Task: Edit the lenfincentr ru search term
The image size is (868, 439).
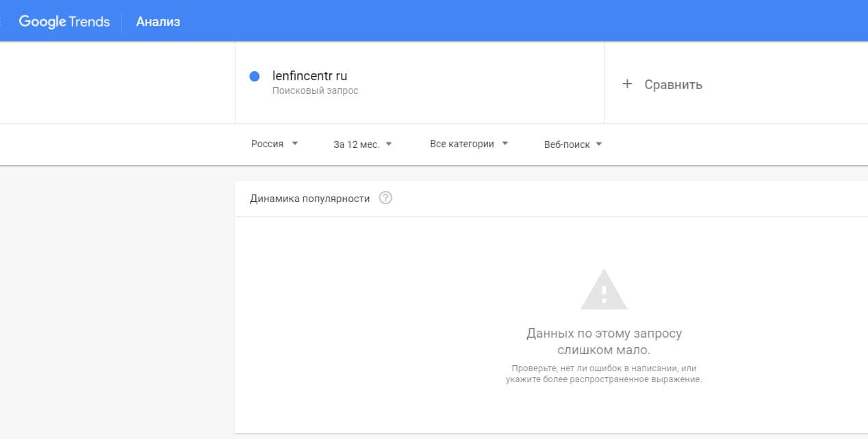Action: click(309, 76)
